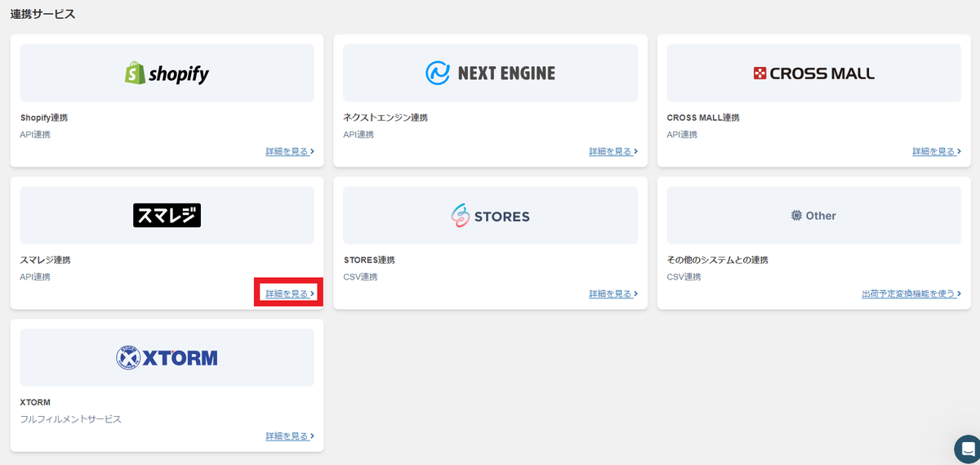This screenshot has height=465, width=980.
Task: Open CROSS MALL連携 詳細を見る link
Action: tap(937, 151)
